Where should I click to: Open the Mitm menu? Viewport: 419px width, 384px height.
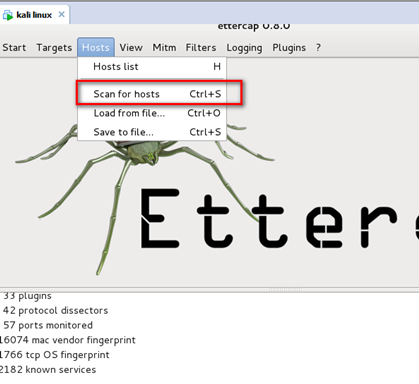(164, 48)
